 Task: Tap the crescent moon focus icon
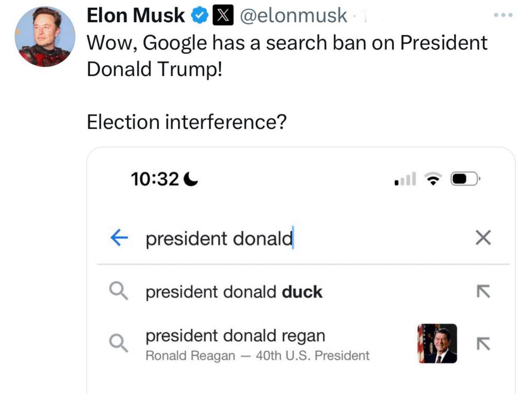(191, 180)
